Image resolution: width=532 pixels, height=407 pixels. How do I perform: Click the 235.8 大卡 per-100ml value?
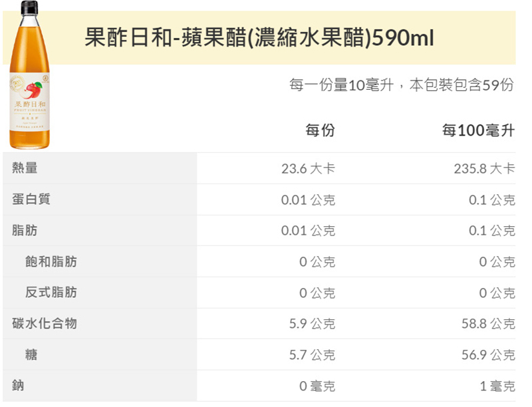[x=484, y=169]
